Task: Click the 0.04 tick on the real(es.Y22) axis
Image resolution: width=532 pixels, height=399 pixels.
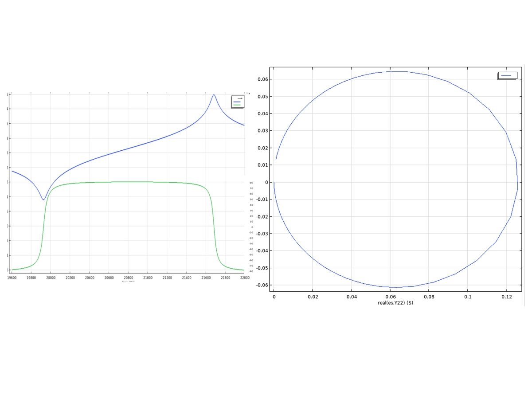Action: click(x=352, y=297)
